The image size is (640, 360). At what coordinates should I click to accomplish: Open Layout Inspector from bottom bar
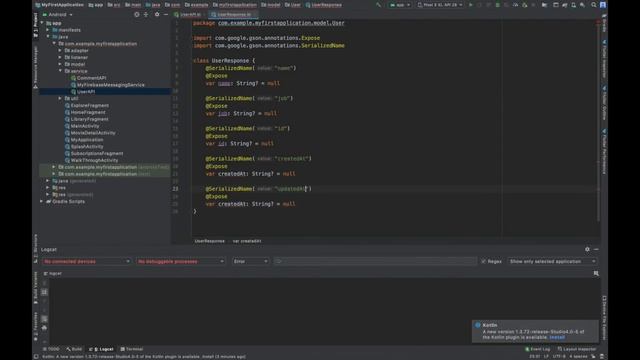(x=577, y=349)
